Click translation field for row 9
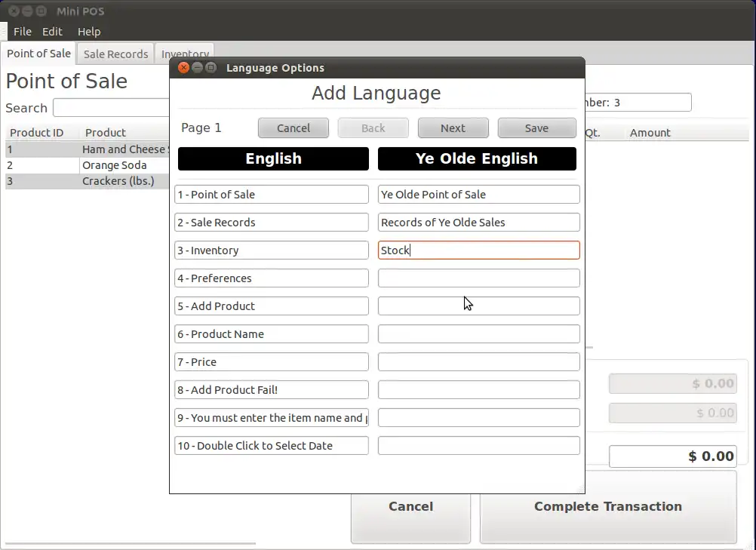 pyautogui.click(x=479, y=418)
